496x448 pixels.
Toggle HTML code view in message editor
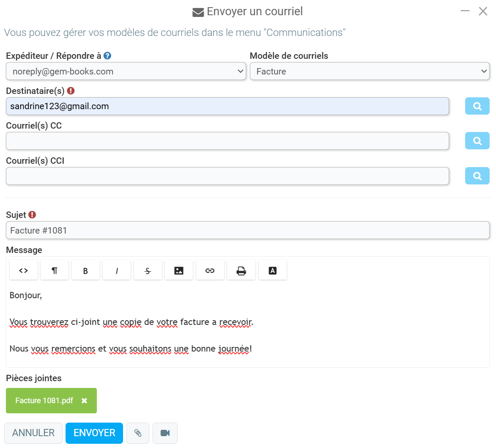(24, 270)
